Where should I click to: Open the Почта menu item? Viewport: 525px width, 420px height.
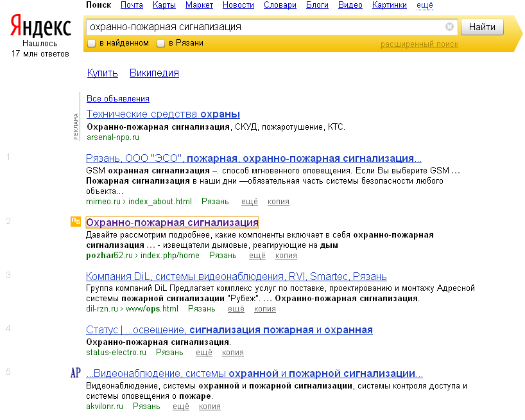click(131, 4)
